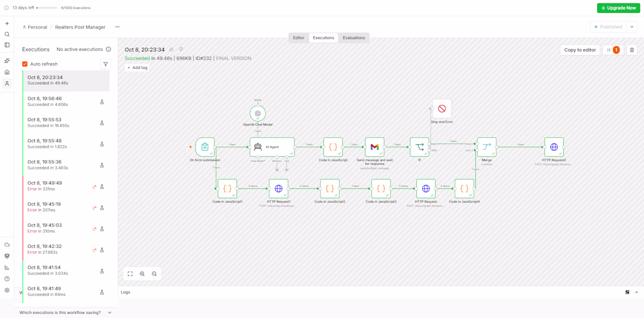Click the thumbs down rating icon

pyautogui.click(x=181, y=50)
